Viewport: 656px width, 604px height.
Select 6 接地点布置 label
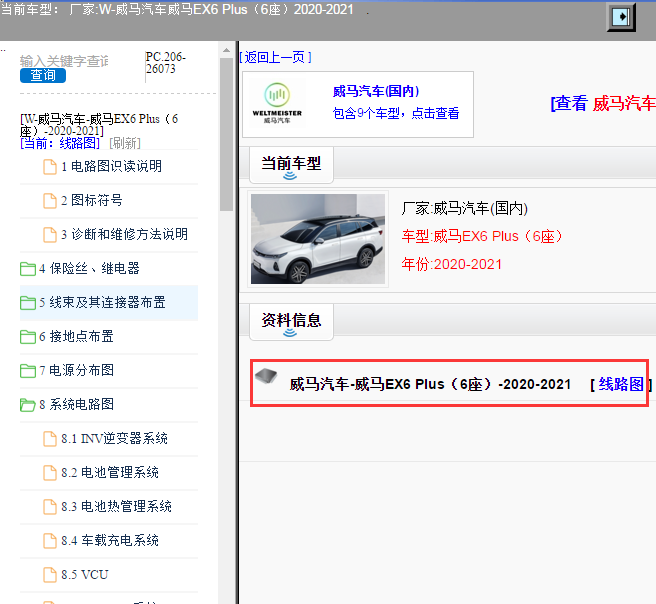tap(76, 336)
